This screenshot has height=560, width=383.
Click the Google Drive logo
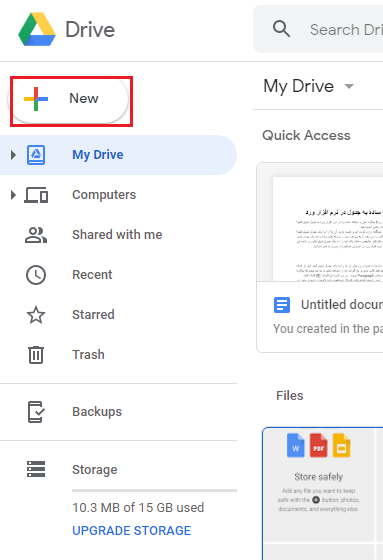tap(37, 29)
